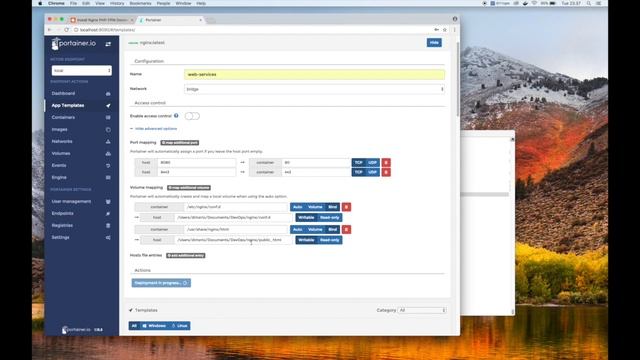Open the Chrome three-dot menu
This screenshot has height=360, width=640.
pyautogui.click(x=454, y=30)
